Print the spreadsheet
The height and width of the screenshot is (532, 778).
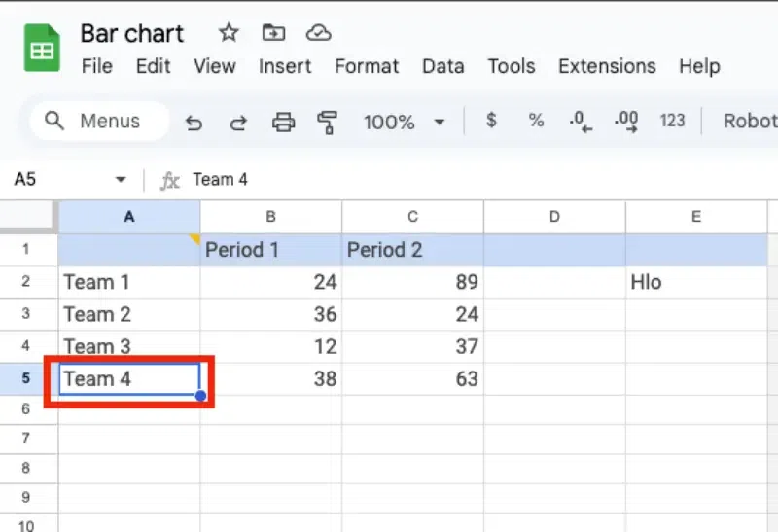283,122
